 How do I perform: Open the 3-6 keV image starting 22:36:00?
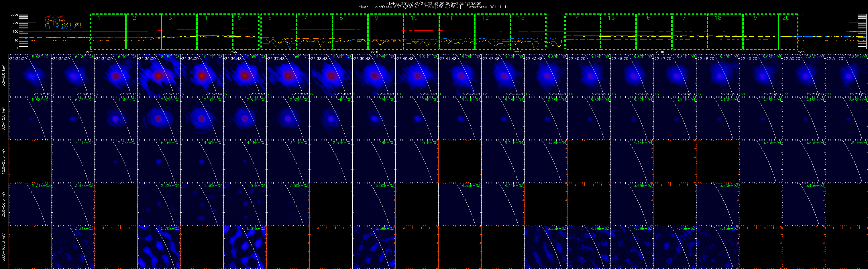pos(202,76)
